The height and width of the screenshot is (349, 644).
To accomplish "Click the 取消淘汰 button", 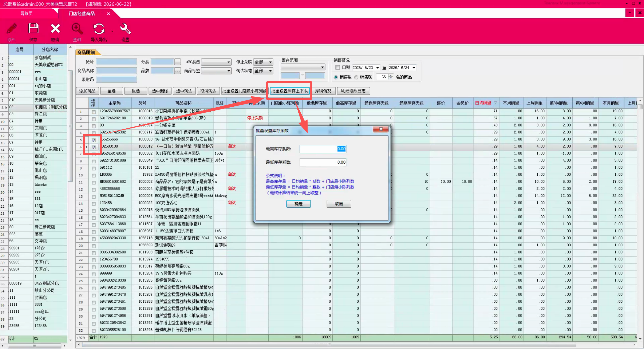I will (208, 91).
